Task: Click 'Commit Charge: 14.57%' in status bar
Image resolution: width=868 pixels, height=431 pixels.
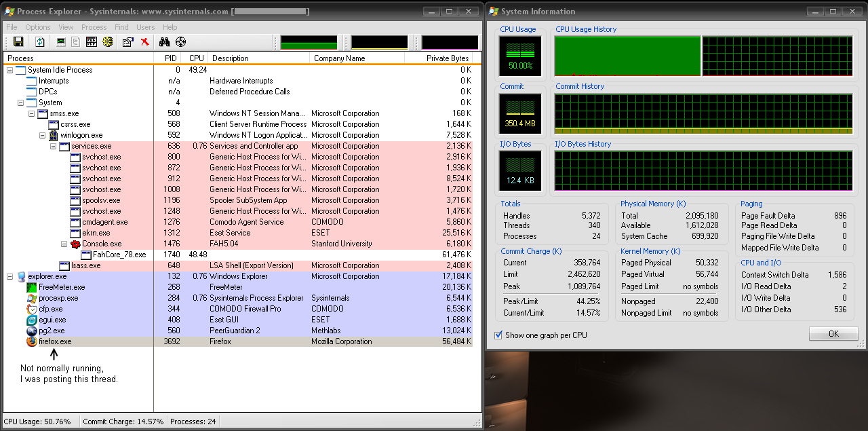Action: (x=123, y=421)
